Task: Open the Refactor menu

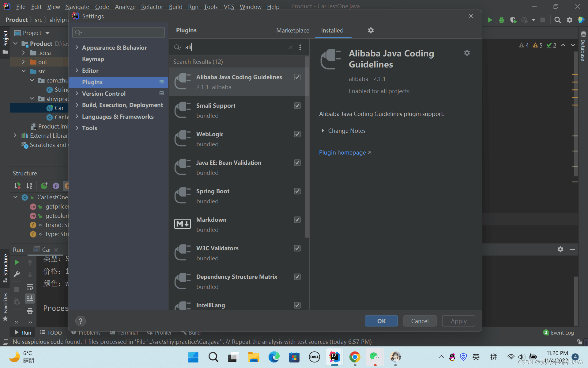Action: point(152,6)
